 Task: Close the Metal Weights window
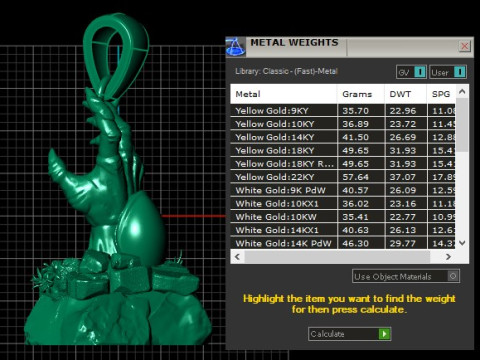[x=464, y=46]
